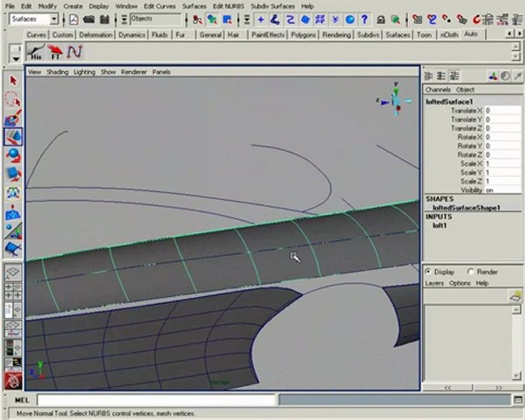The image size is (525, 420).
Task: Click the MEL command line input
Action: pos(156,400)
